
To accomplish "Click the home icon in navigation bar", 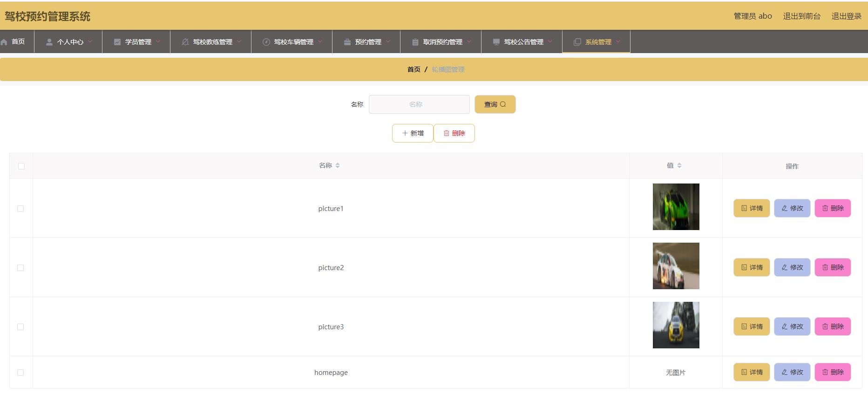I will tap(4, 42).
